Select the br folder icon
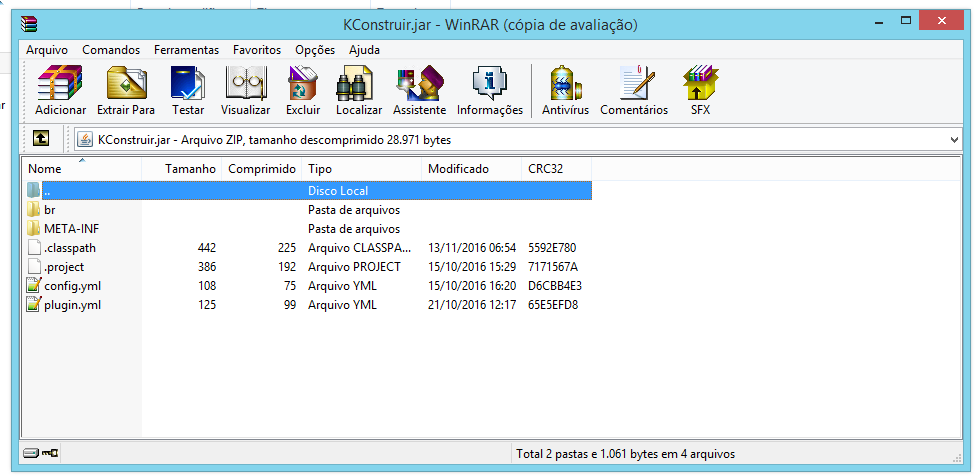977x476 pixels. tap(34, 209)
